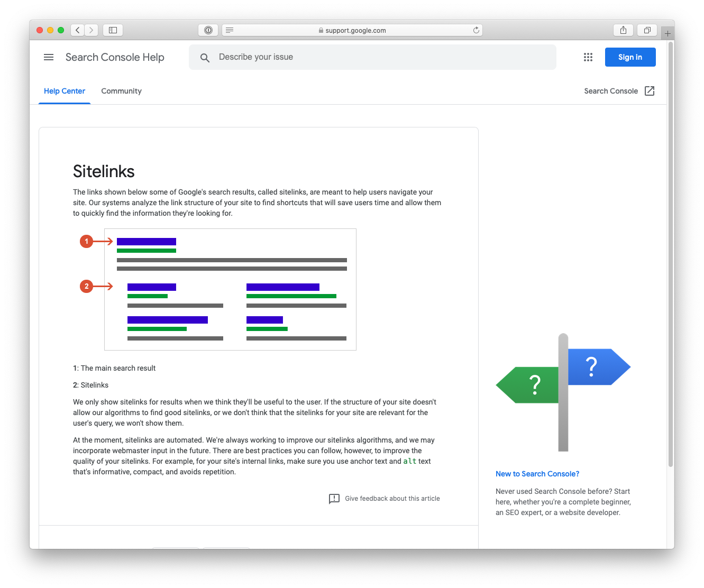Click the green 'alt' code text
The width and height of the screenshot is (704, 588).
pyautogui.click(x=409, y=461)
